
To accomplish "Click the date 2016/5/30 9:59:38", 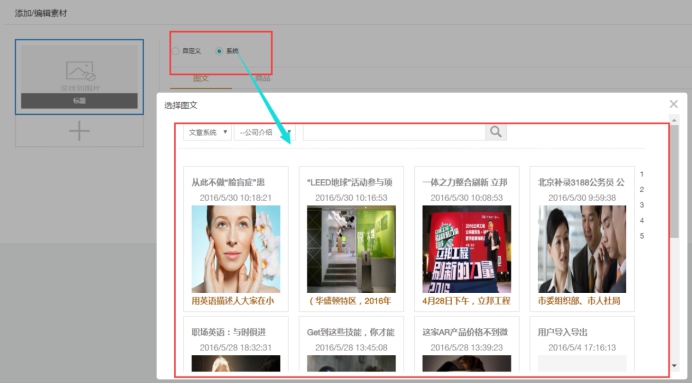I will point(582,198).
